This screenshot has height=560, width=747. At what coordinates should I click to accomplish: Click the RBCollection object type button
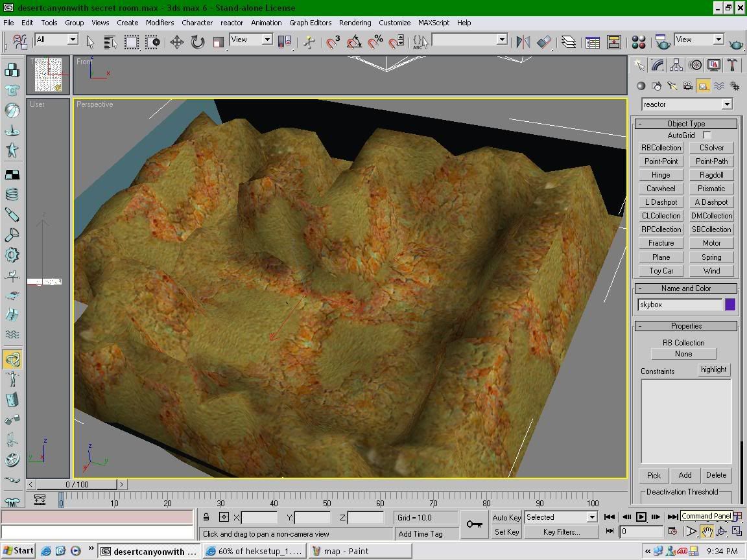click(x=661, y=148)
